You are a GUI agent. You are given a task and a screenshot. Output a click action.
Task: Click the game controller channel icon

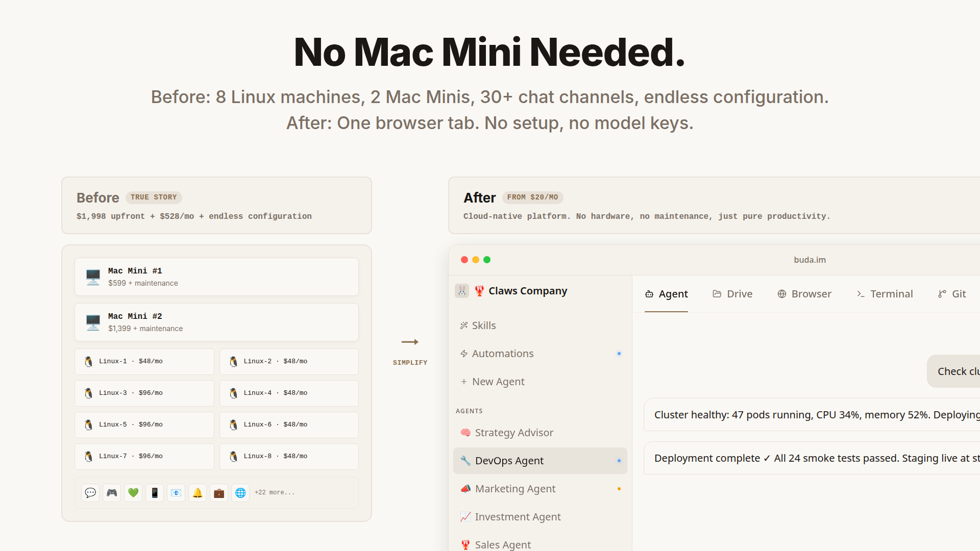click(x=112, y=493)
